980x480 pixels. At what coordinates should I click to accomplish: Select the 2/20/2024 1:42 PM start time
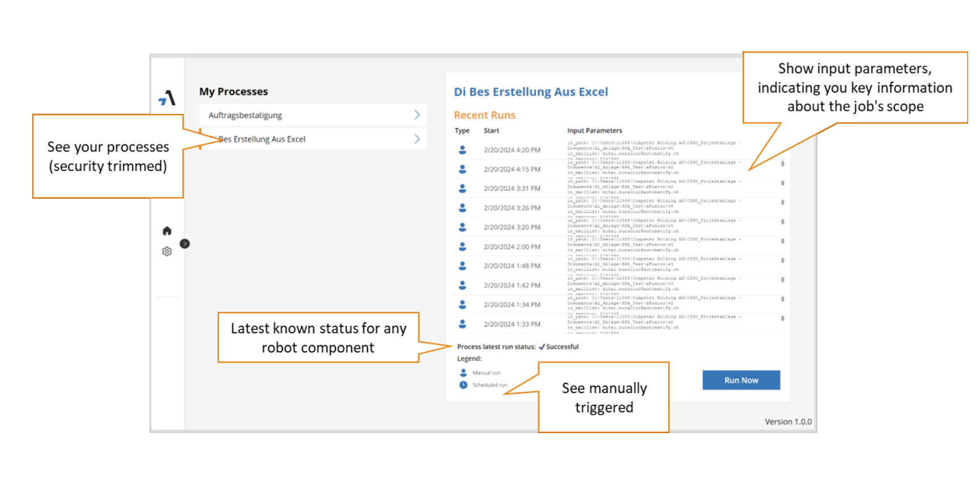tap(512, 285)
